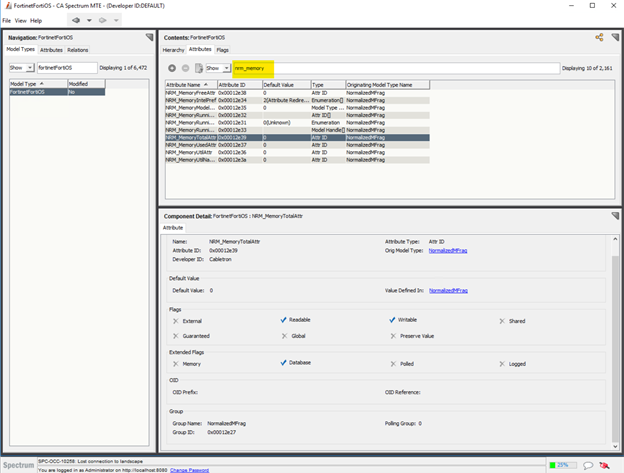This screenshot has height=473, width=624.
Task: Click the Navigation panel corner dock icon
Action: click(x=149, y=37)
